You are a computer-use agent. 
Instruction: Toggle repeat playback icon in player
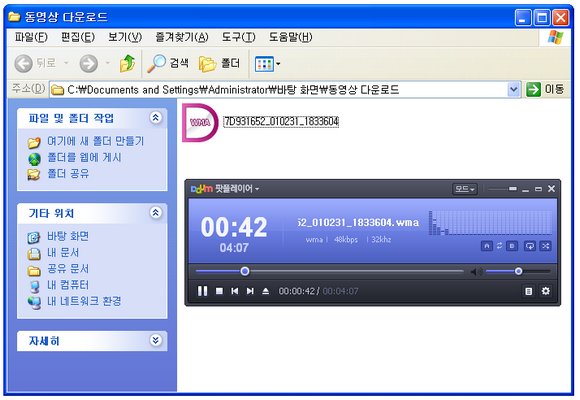530,246
